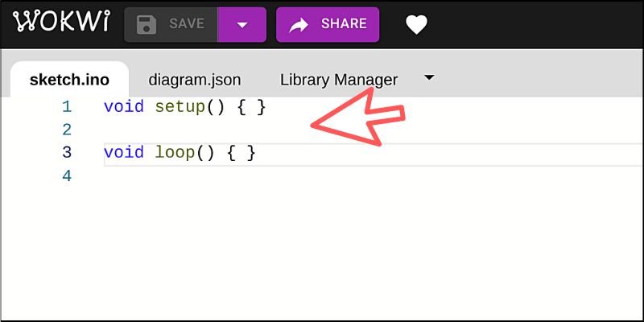Click the share arrow icon
This screenshot has width=644, height=322.
pyautogui.click(x=299, y=25)
